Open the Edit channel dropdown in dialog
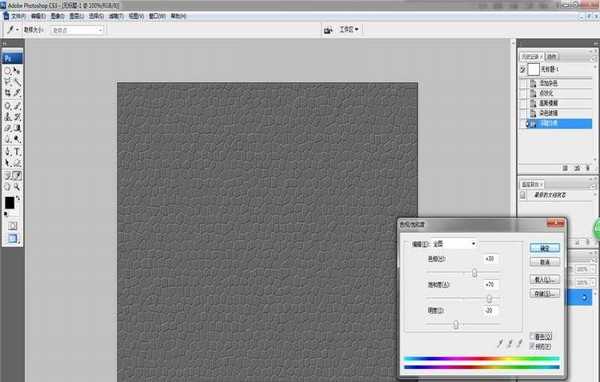 click(455, 244)
